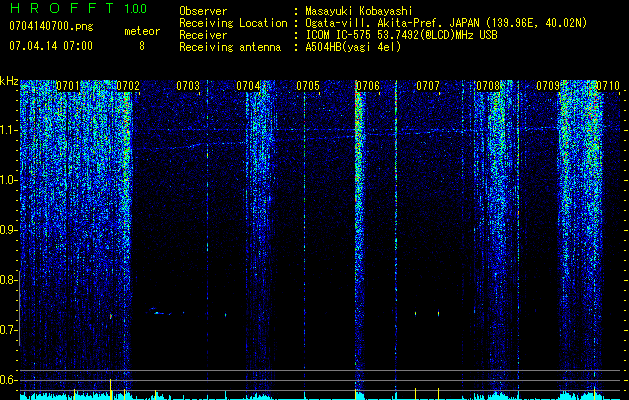Click the version number 1.0.0
The height and width of the screenshot is (400, 629).
[x=136, y=9]
